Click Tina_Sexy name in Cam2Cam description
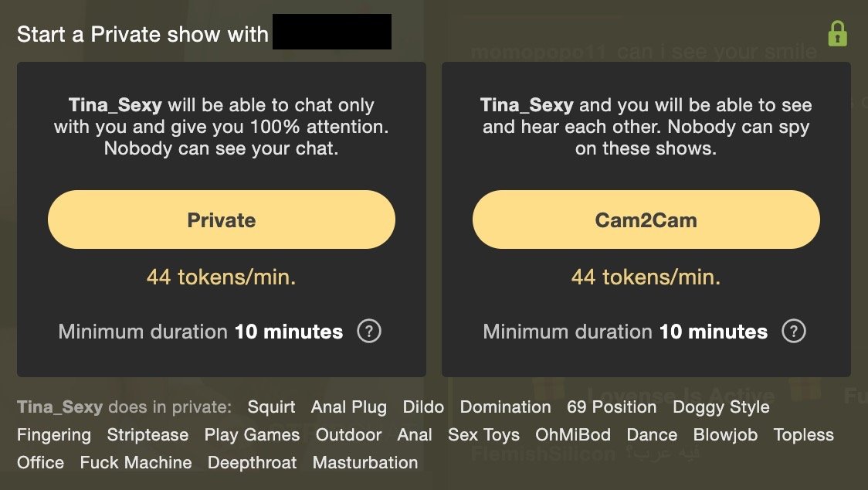 527,105
